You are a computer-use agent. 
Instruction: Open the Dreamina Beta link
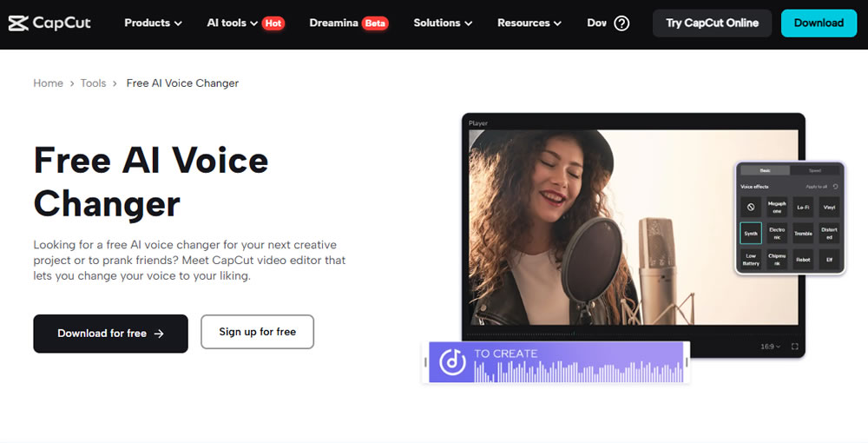pyautogui.click(x=349, y=23)
